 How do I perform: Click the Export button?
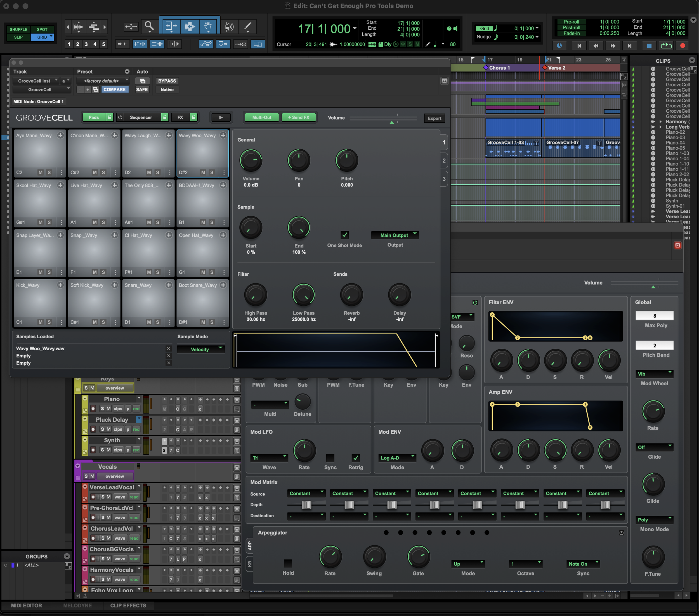point(434,118)
